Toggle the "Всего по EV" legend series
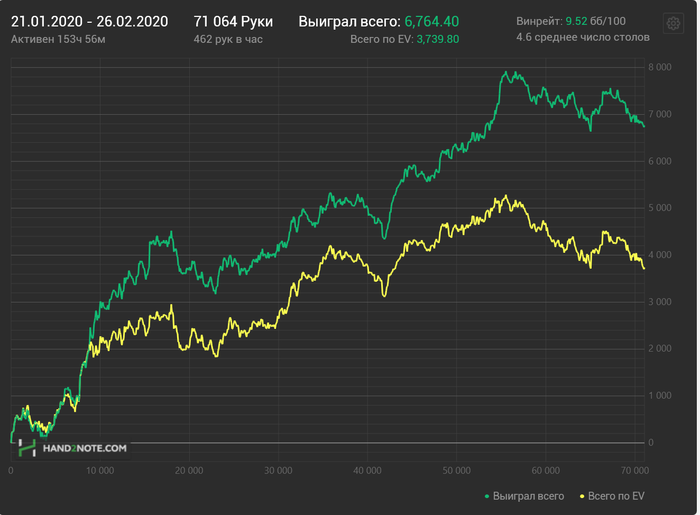The height and width of the screenshot is (515, 700). coord(616,496)
